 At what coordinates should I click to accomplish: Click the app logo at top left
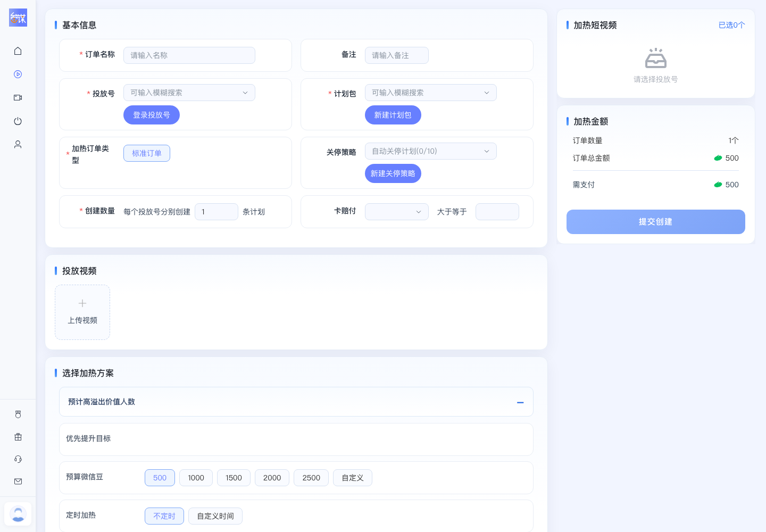18,18
